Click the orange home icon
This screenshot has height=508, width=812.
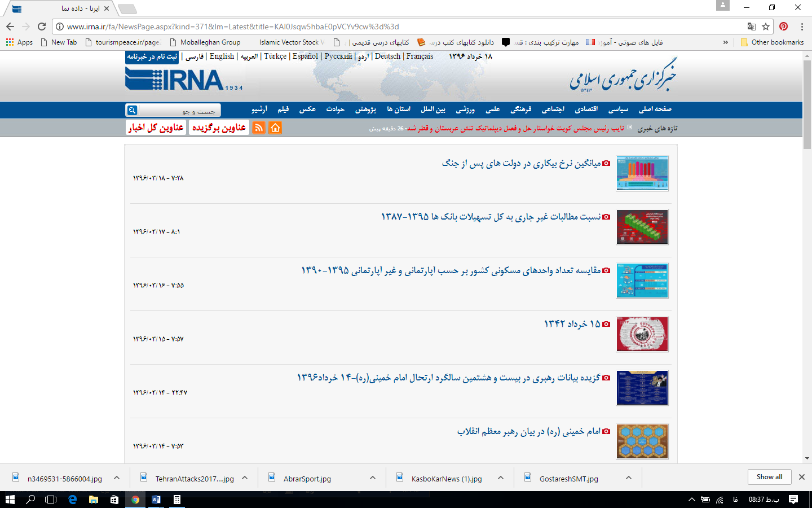coord(275,128)
